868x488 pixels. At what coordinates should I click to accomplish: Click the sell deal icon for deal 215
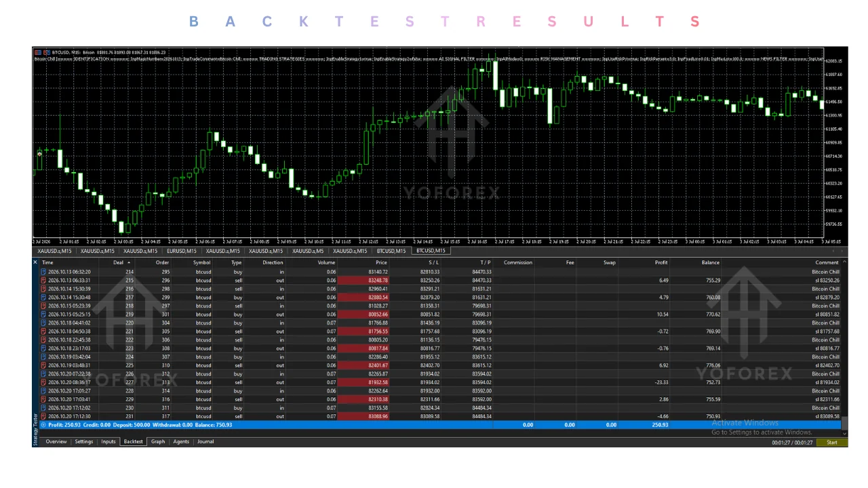[44, 281]
